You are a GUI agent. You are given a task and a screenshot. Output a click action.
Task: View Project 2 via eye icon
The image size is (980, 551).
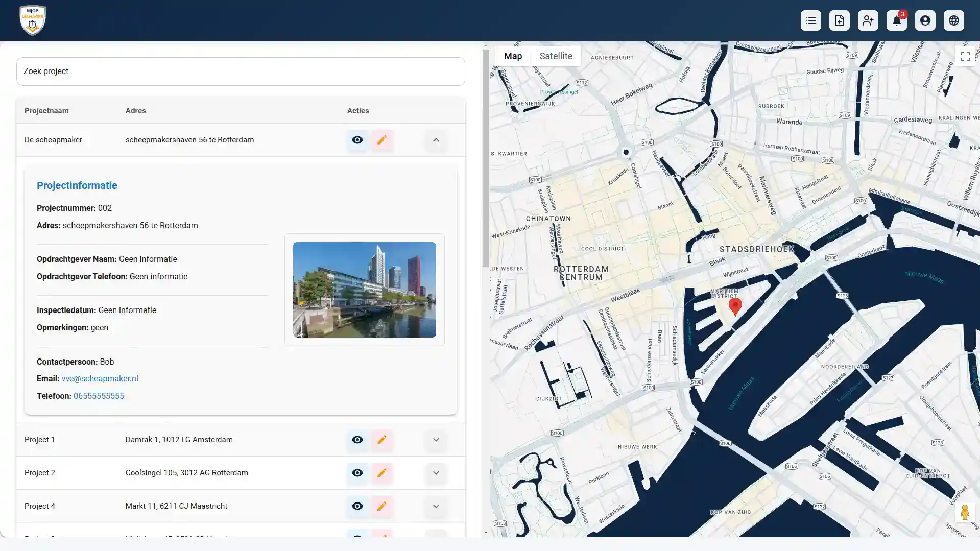tap(357, 473)
